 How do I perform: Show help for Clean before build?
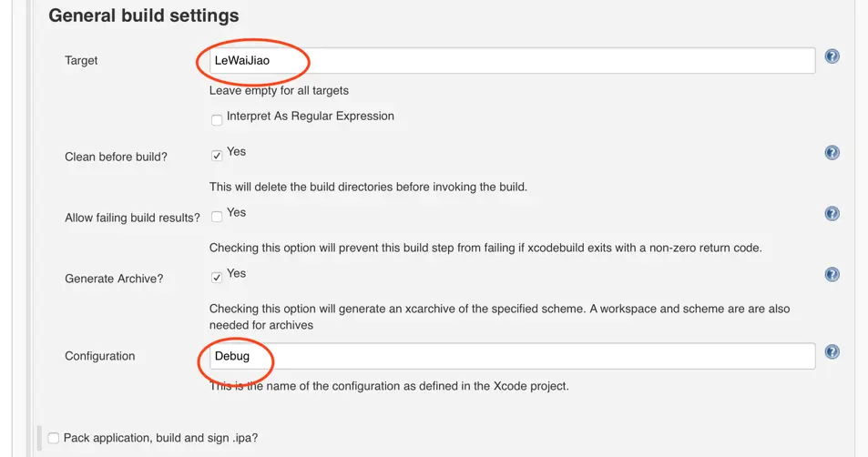click(832, 153)
